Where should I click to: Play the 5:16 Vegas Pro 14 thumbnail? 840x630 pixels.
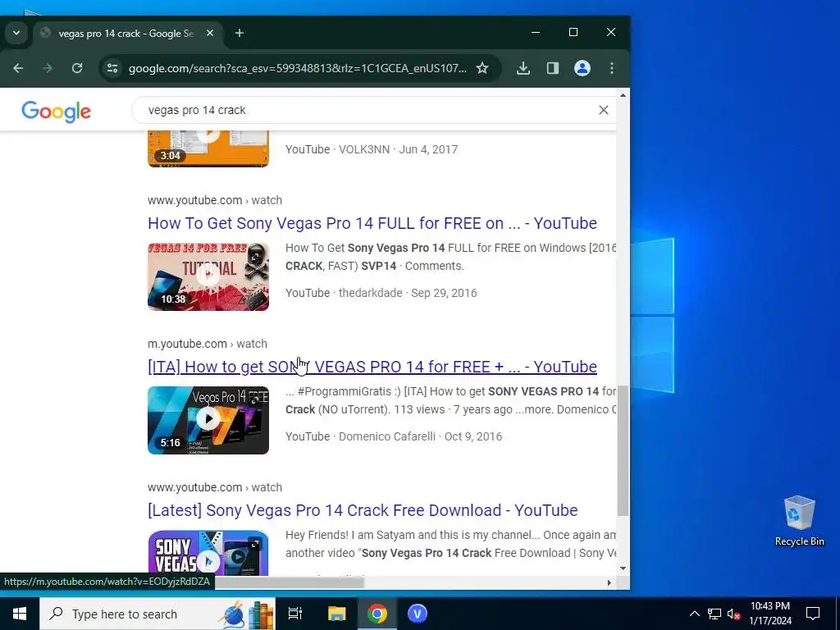pos(208,420)
